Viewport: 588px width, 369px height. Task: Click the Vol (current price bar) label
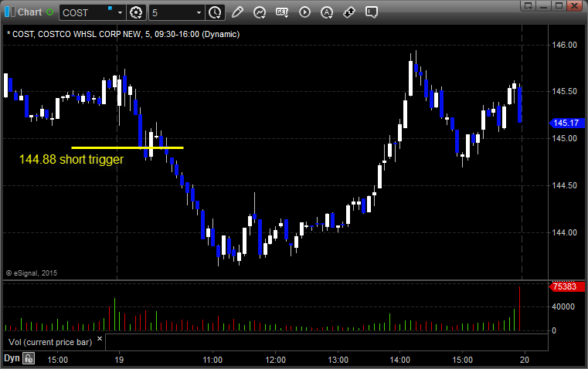pos(50,341)
